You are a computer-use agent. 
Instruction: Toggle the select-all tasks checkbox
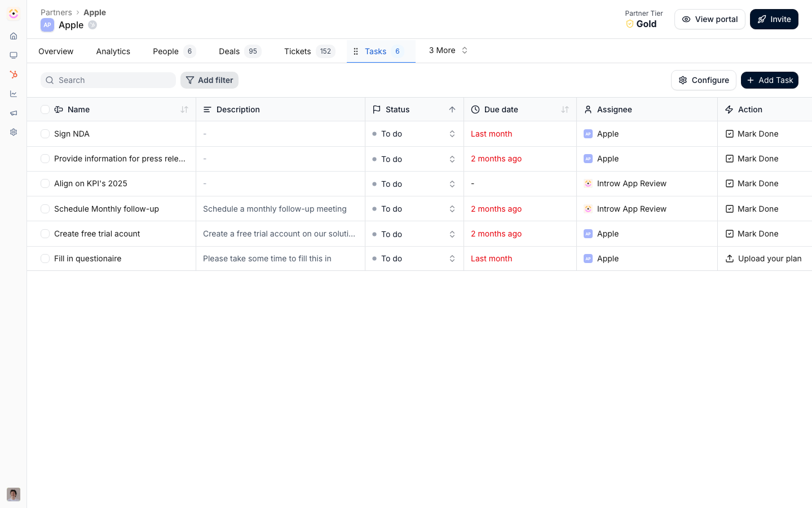click(x=45, y=110)
